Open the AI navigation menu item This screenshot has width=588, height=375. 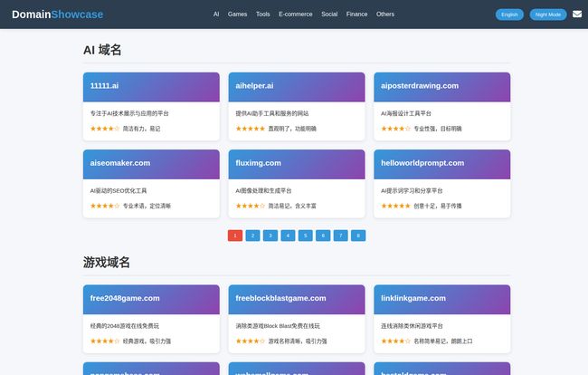click(216, 14)
